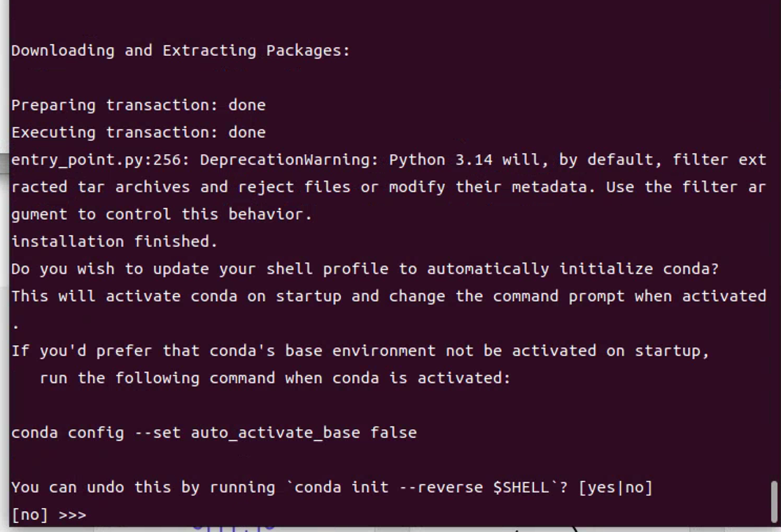Click the 'Preparing transaction: done' line
The width and height of the screenshot is (781, 532).
[x=139, y=105]
